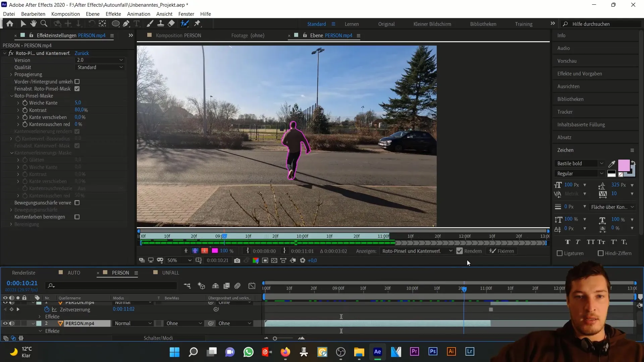The width and height of the screenshot is (644, 362).
Task: Open the graph editor in timeline
Action: [252, 286]
